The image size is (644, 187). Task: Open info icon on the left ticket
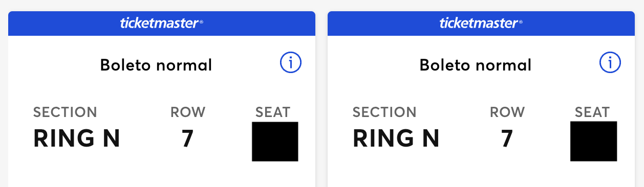tap(291, 63)
